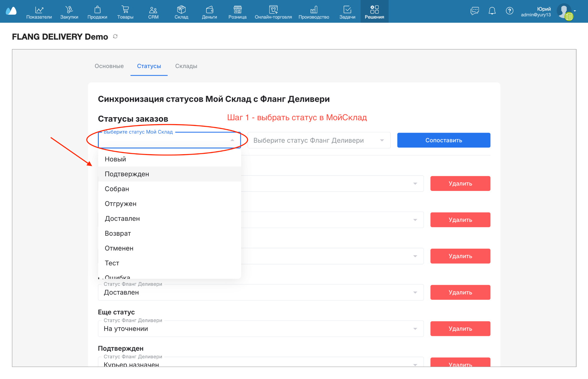
Task: Choose Доставлен in the open status list
Action: tap(169, 218)
